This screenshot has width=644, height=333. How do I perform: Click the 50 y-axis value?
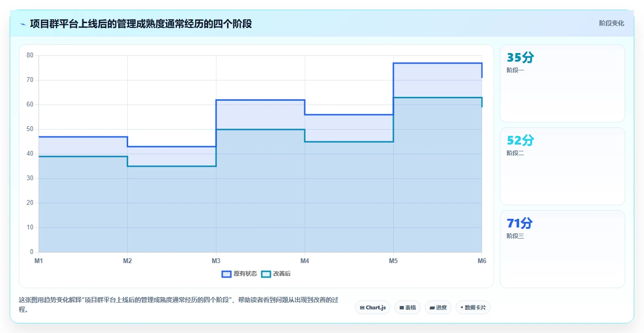tap(30, 129)
